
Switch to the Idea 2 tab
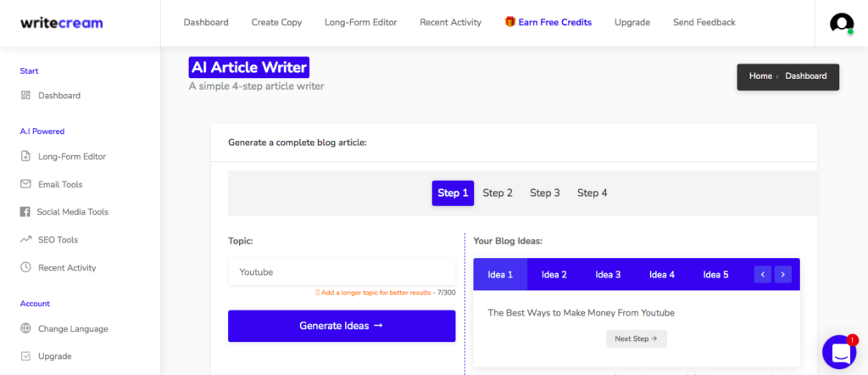coord(554,274)
